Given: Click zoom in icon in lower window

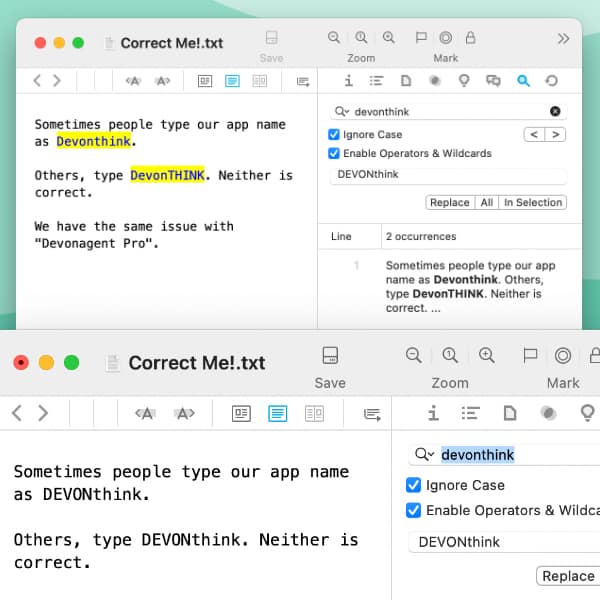Looking at the screenshot, I should coord(486,355).
